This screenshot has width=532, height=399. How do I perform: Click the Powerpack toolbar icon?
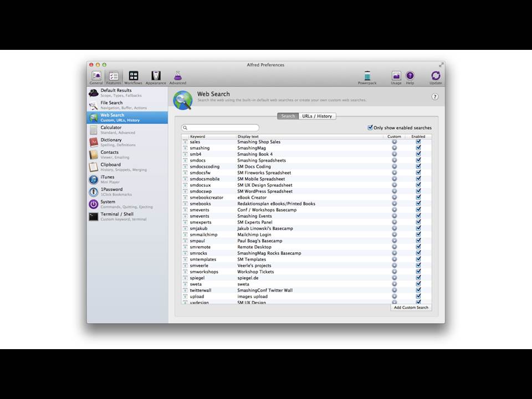367,78
